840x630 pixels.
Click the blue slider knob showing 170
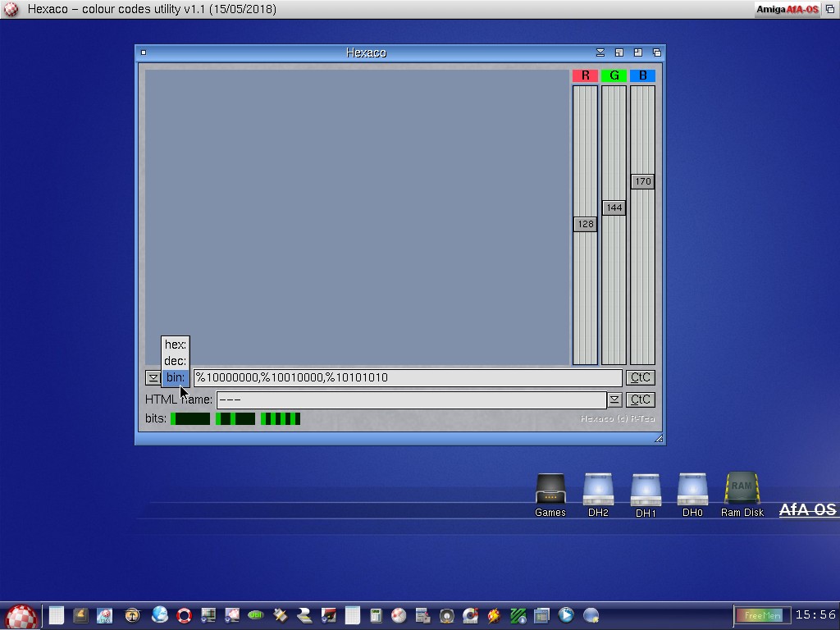click(642, 181)
